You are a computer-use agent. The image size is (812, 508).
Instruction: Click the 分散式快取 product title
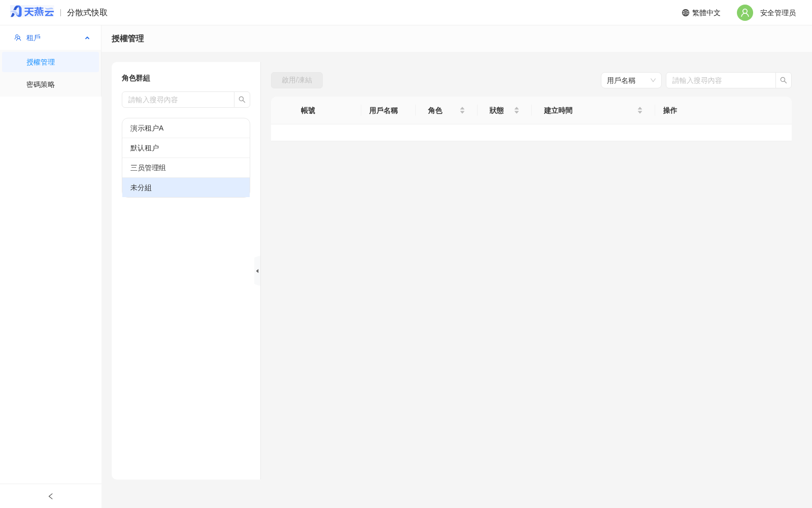pos(87,13)
